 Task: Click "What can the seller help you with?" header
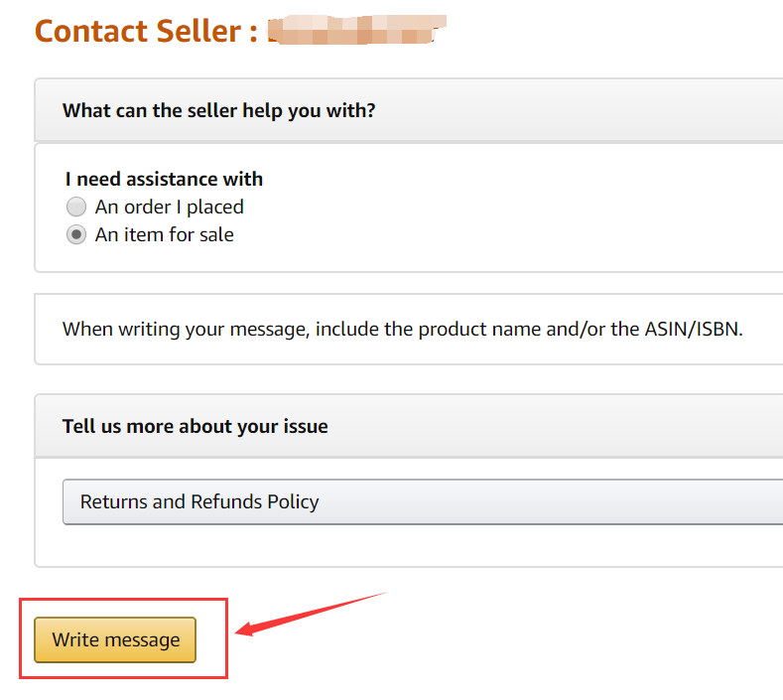(218, 110)
